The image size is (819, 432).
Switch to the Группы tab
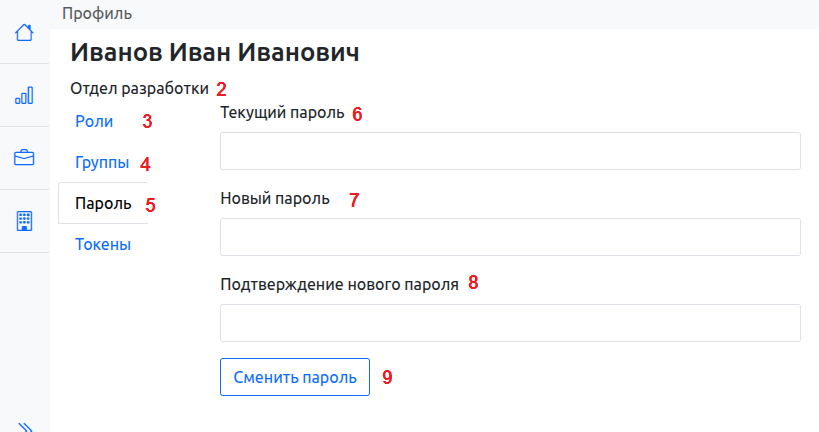[102, 163]
